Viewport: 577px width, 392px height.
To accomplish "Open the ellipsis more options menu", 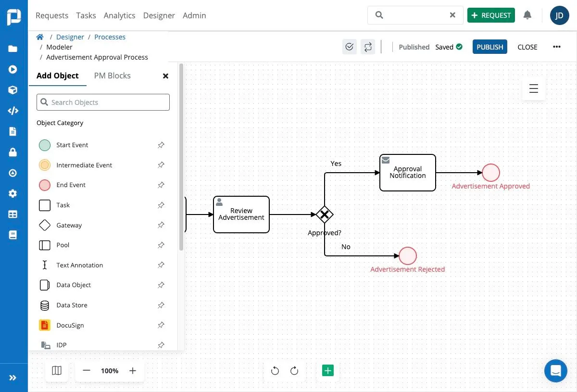I will coord(557,47).
